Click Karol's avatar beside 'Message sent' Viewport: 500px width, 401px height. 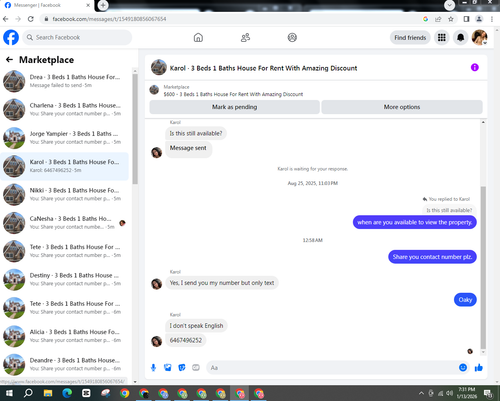coord(157,152)
